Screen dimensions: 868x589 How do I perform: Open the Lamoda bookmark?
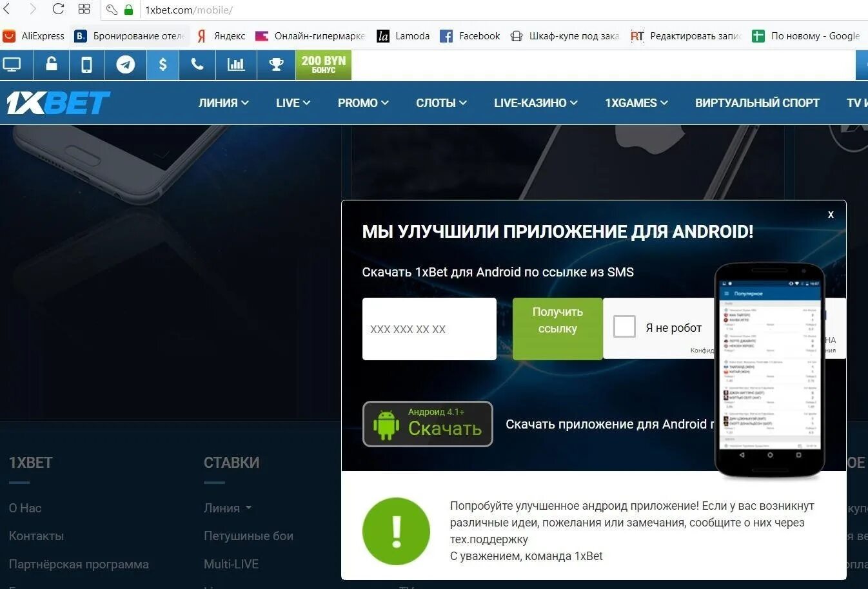(x=404, y=36)
